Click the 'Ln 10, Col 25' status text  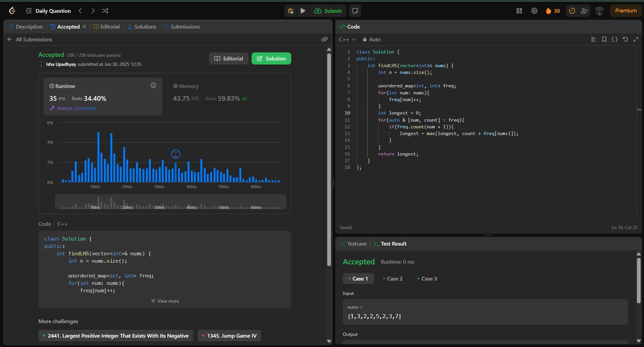624,227
